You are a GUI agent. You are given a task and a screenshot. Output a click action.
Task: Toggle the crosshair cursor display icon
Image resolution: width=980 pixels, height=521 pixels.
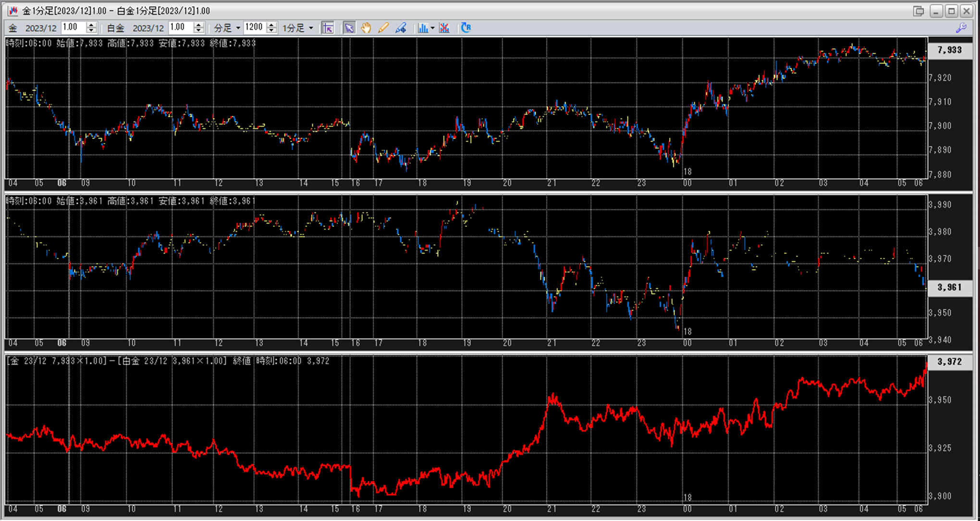[x=328, y=28]
